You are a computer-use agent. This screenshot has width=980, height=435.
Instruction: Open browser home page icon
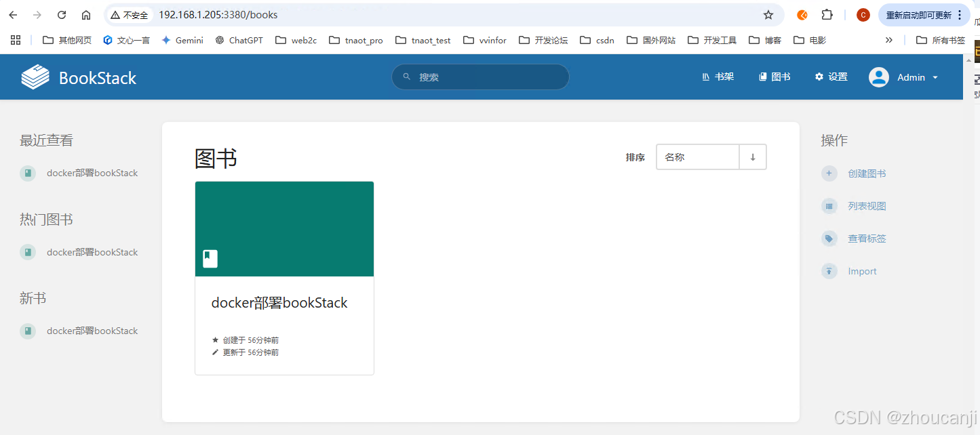[x=86, y=15]
